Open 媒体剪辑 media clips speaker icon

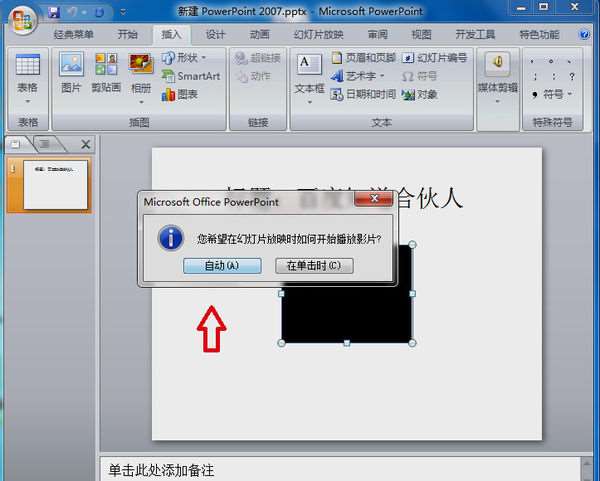tap(497, 64)
